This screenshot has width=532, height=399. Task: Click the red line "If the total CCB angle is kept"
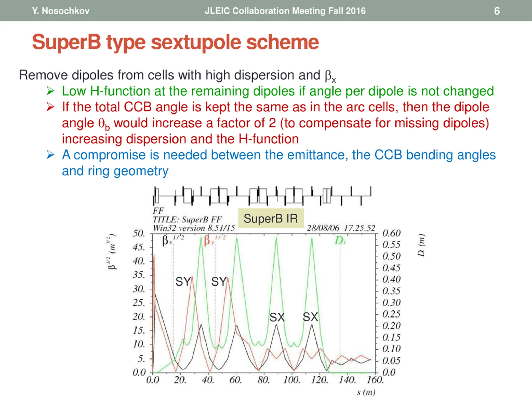click(x=276, y=107)
